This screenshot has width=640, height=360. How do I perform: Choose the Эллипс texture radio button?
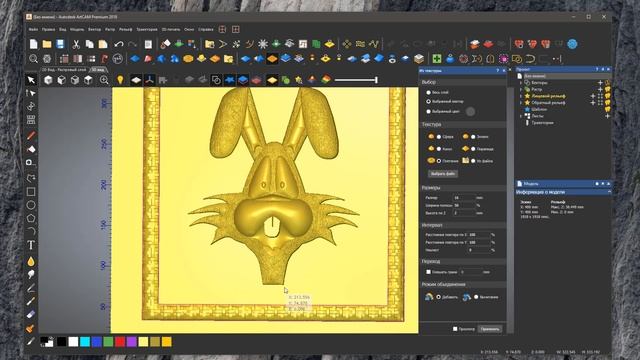coord(473,137)
